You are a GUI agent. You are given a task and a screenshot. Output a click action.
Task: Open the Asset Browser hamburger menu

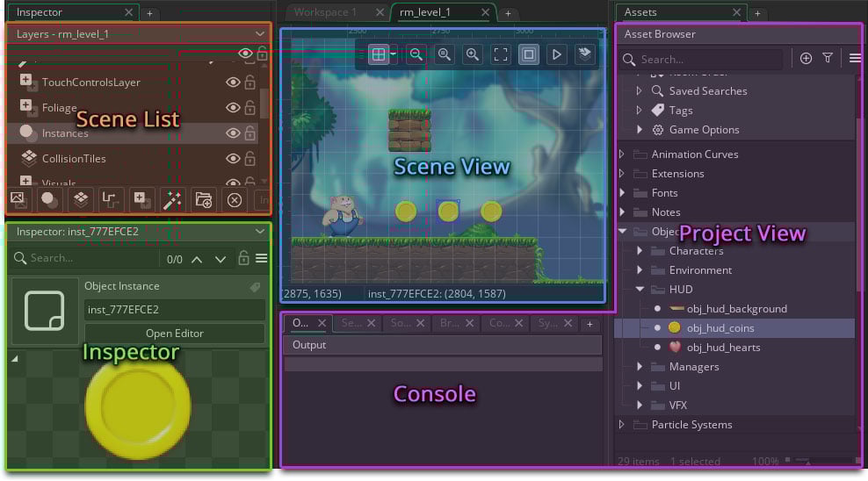click(x=855, y=58)
